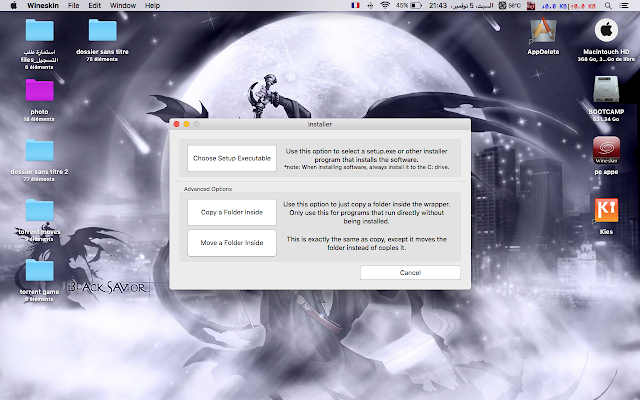This screenshot has width=640, height=400.
Task: Close the Installer window
Action: [177, 124]
